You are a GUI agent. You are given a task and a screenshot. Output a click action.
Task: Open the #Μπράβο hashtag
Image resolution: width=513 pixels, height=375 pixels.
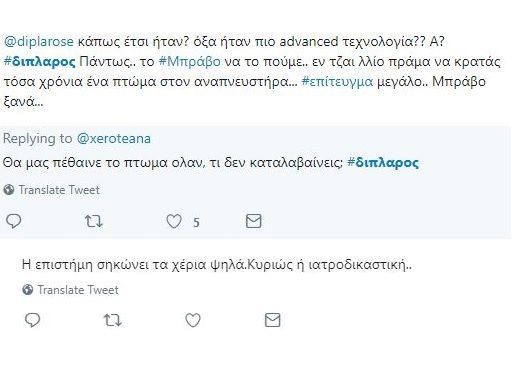coord(189,62)
